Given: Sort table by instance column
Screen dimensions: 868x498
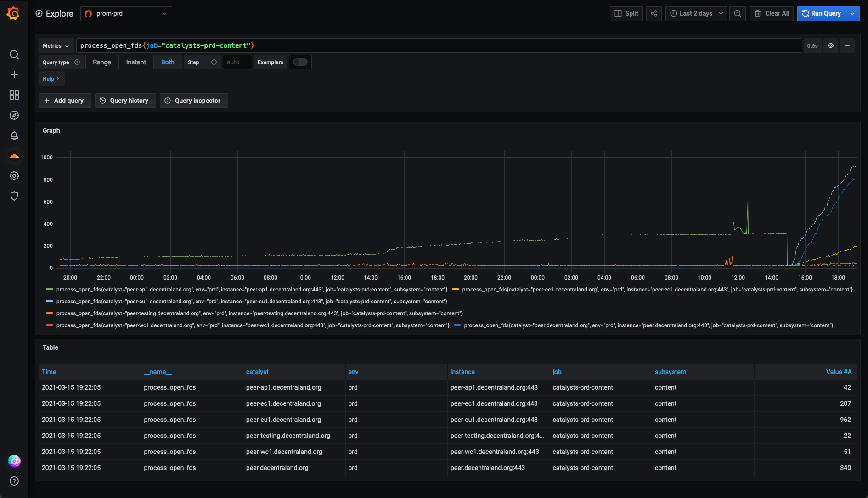Looking at the screenshot, I should point(462,372).
